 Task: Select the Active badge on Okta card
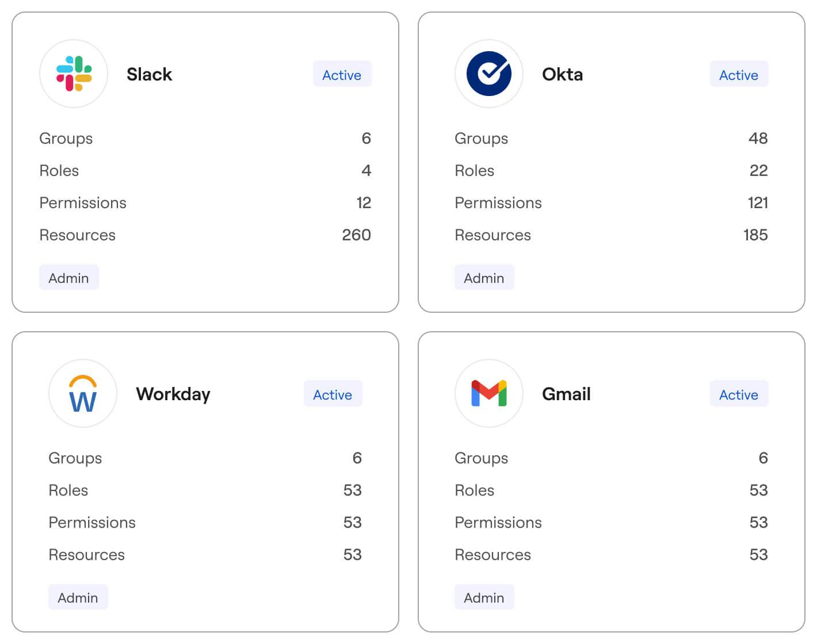coord(738,74)
